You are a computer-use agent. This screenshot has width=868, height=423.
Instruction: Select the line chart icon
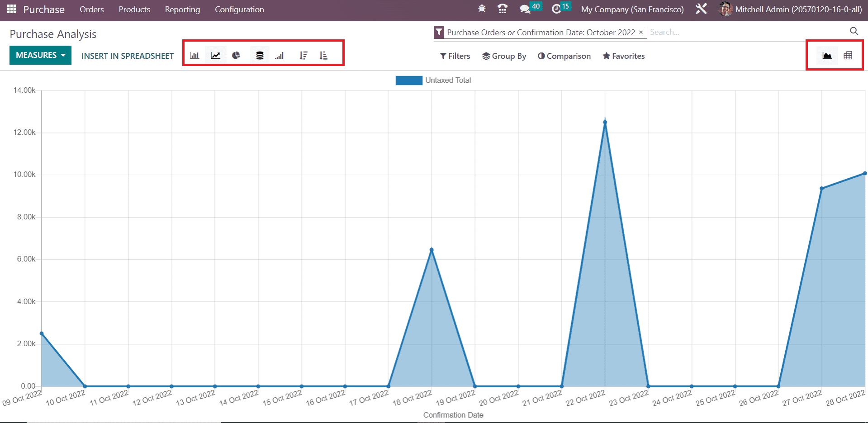(x=216, y=55)
